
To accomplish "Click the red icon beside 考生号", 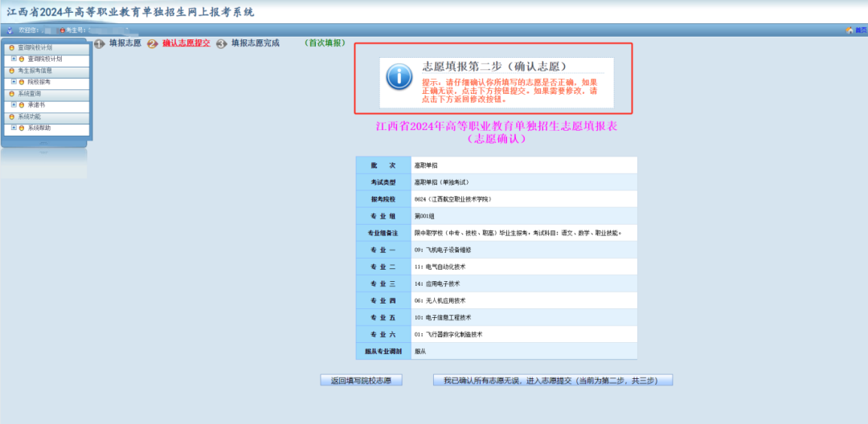I will (62, 30).
